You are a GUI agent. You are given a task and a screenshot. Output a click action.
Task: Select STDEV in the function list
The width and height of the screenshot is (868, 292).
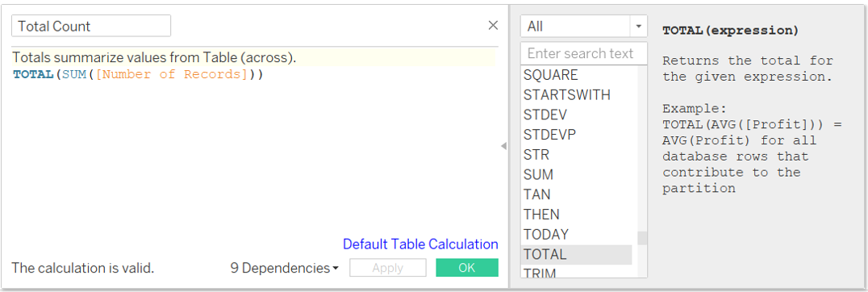576,115
